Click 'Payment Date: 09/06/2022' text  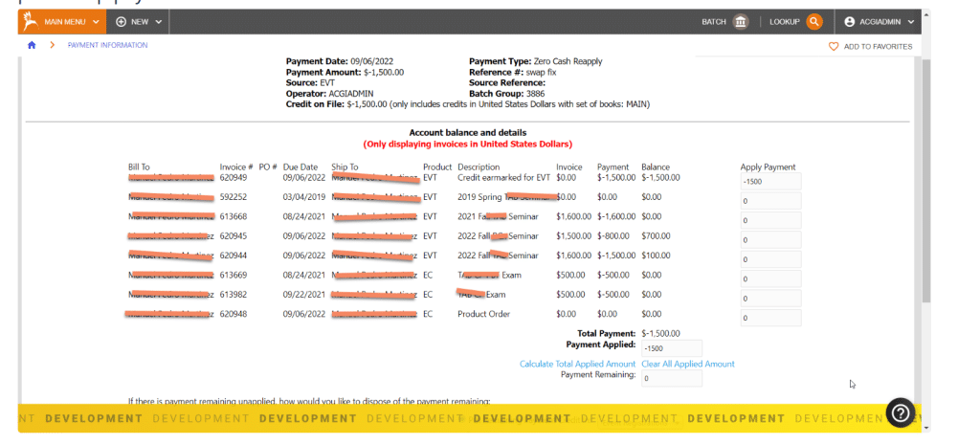pos(340,61)
